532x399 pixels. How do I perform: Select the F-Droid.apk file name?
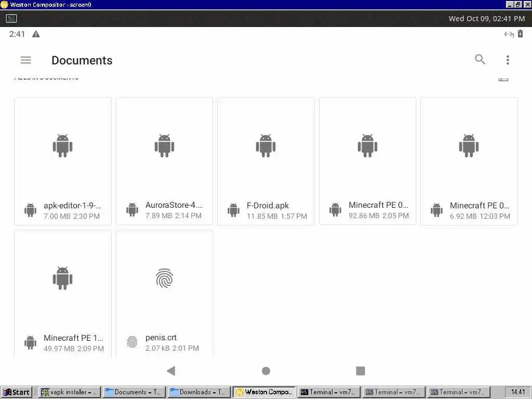[268, 205]
